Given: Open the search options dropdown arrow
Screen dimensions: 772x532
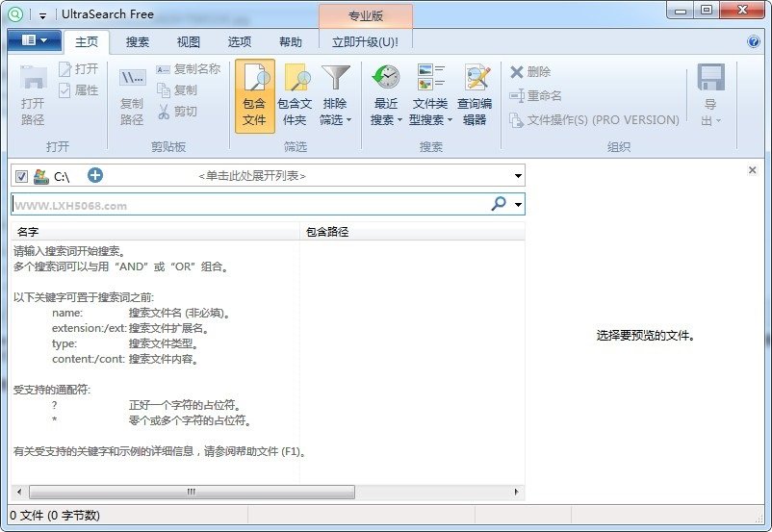Looking at the screenshot, I should [x=518, y=204].
